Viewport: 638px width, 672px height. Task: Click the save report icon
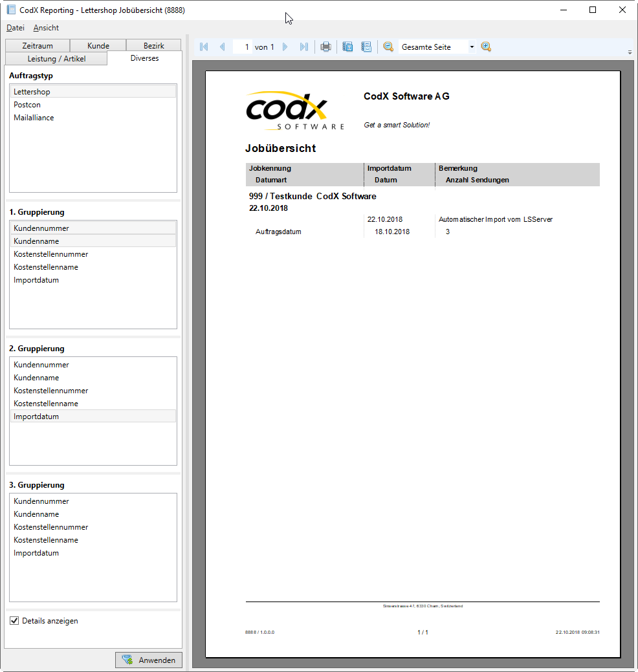(x=347, y=47)
